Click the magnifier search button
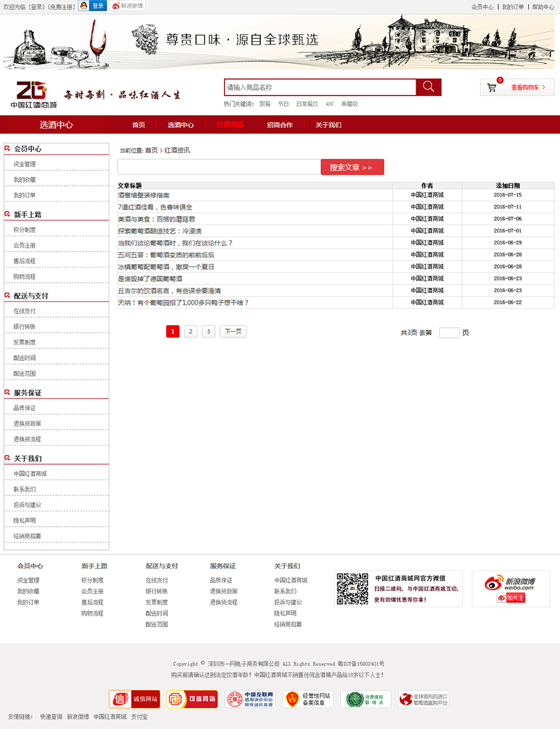Screen dimensions: 560x729 coord(428,87)
